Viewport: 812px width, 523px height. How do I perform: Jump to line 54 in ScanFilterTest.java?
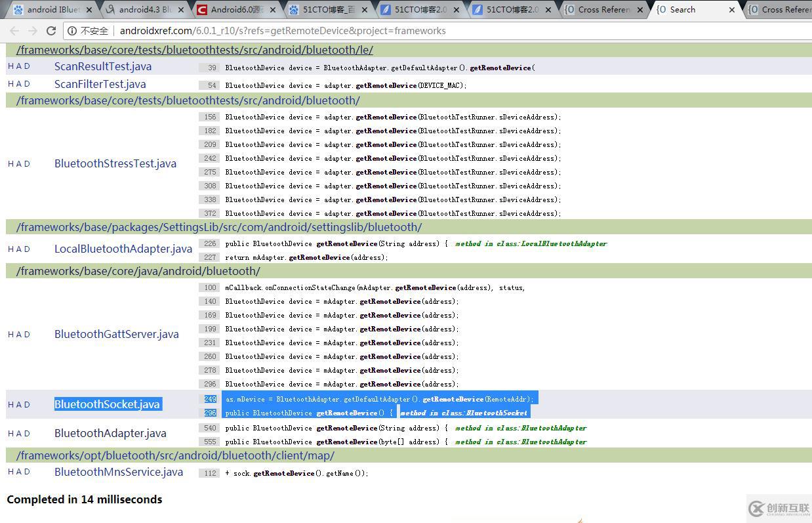tap(209, 85)
